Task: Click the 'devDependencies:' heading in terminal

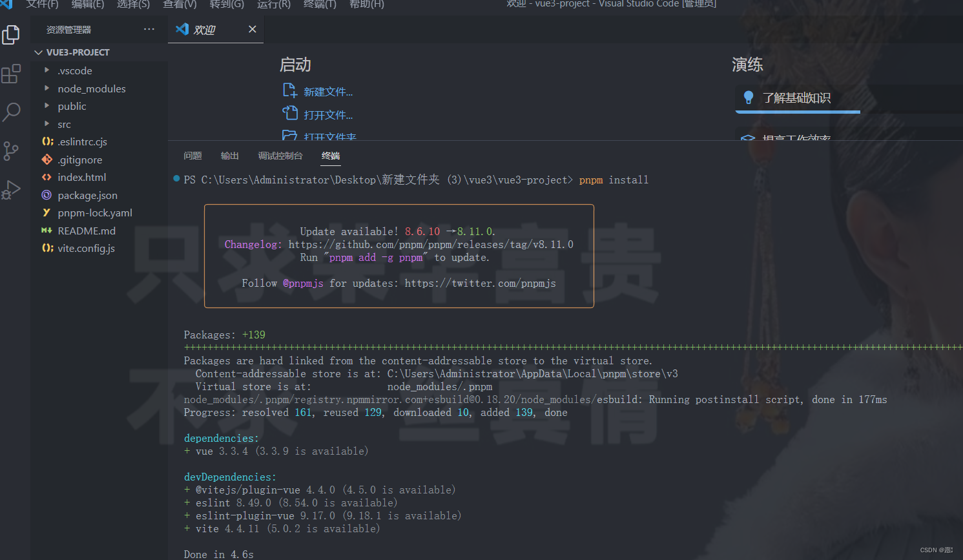Action: tap(230, 477)
